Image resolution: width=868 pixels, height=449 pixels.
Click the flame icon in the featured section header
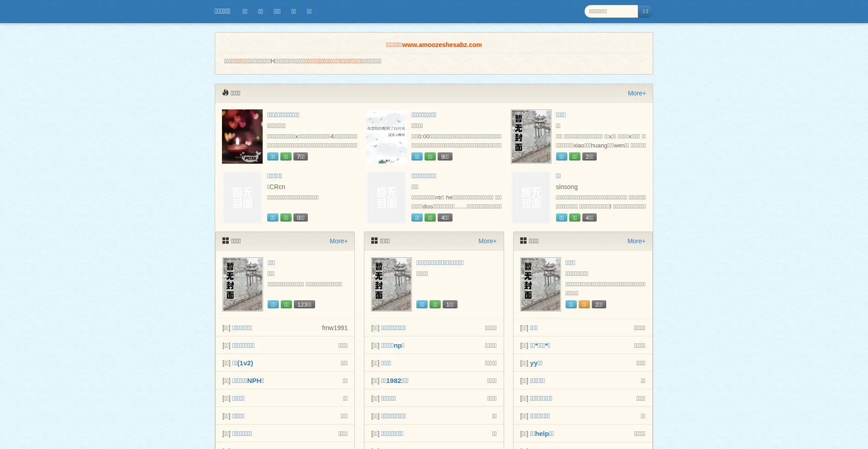click(x=225, y=93)
